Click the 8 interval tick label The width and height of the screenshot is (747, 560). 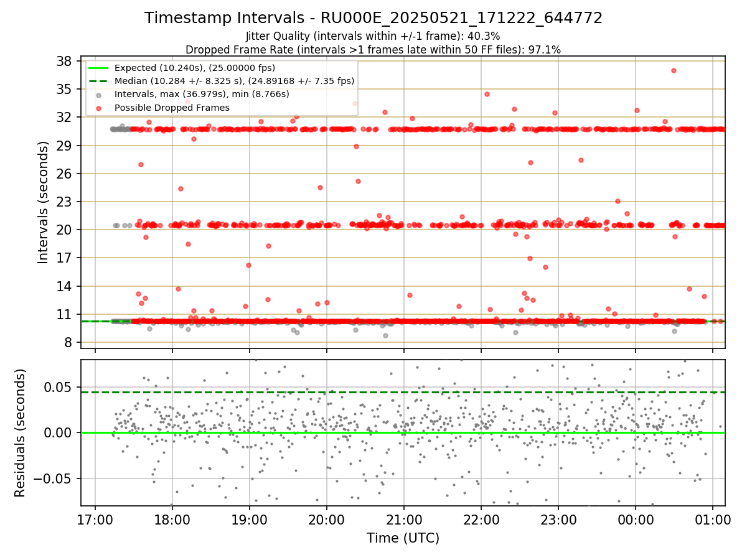pyautogui.click(x=68, y=342)
